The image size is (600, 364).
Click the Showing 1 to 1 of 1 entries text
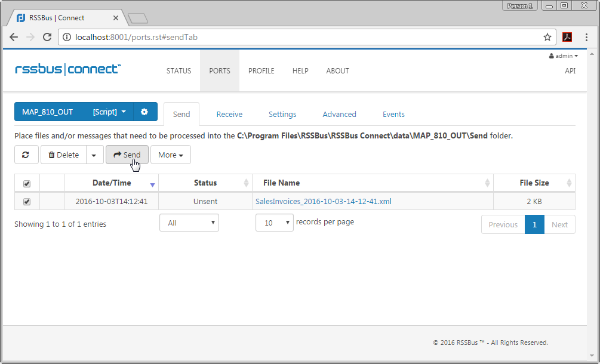point(60,224)
